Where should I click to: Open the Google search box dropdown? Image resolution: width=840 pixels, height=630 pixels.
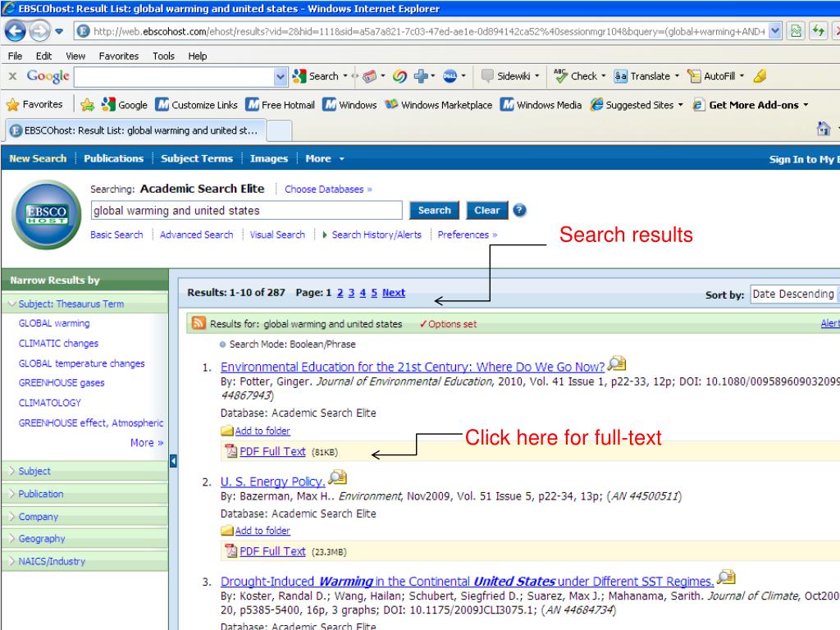point(281,76)
